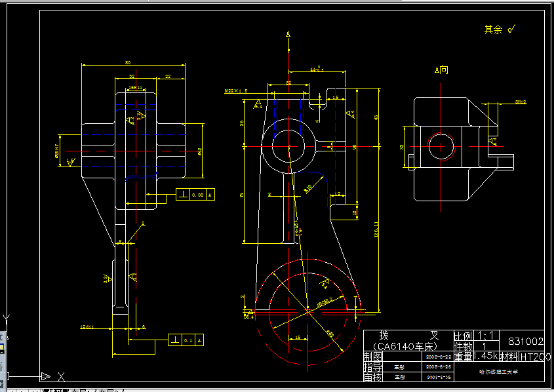Select the 75 vertical dimension text

(242, 195)
